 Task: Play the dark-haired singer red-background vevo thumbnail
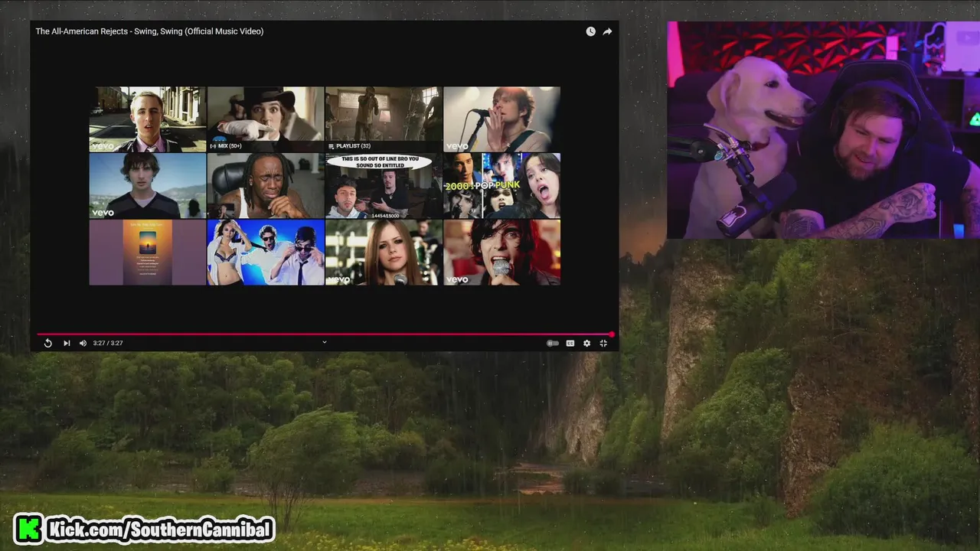[501, 253]
